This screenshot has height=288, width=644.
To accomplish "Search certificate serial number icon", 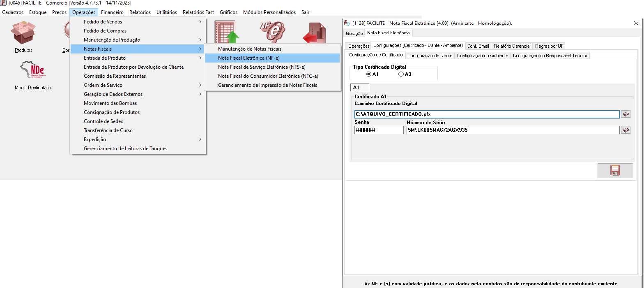I will click(626, 130).
